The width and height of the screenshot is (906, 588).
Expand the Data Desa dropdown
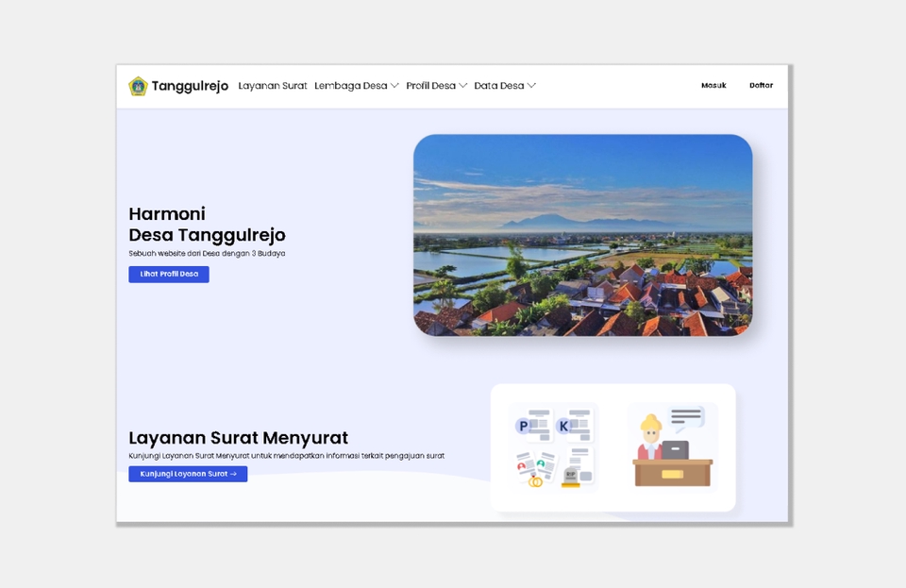505,86
